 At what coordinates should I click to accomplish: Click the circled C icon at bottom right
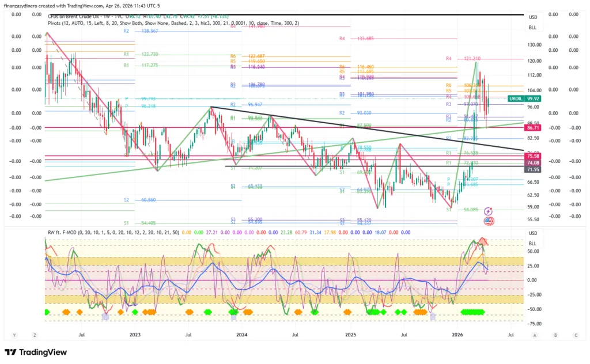[576, 335]
